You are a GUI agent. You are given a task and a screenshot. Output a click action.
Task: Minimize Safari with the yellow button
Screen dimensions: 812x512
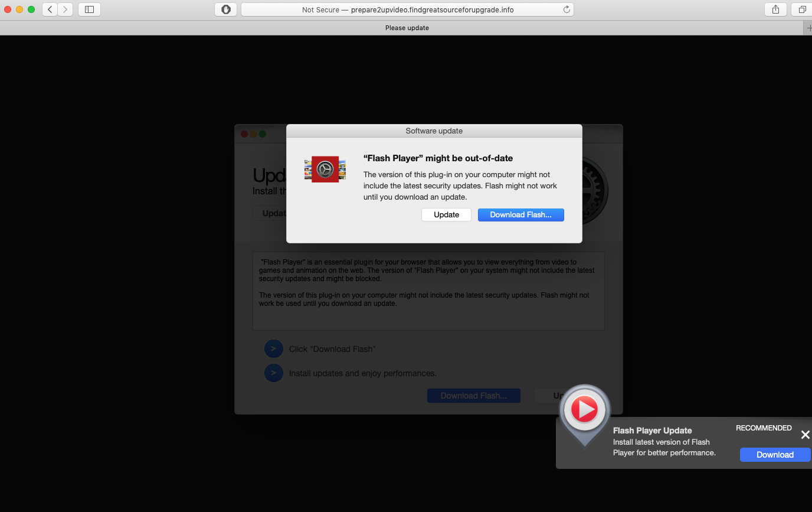pos(19,9)
